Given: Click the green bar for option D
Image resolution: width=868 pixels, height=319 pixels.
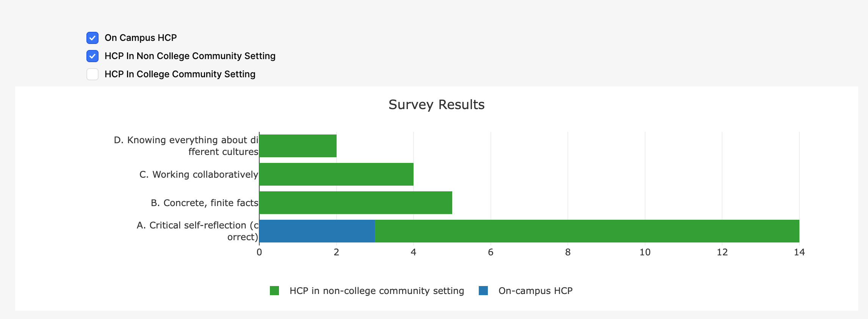Looking at the screenshot, I should click(298, 146).
